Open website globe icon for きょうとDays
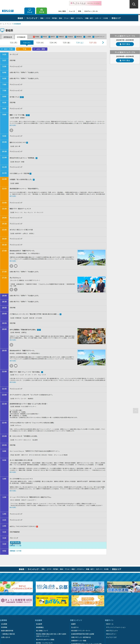 pyautogui.click(x=11, y=289)
